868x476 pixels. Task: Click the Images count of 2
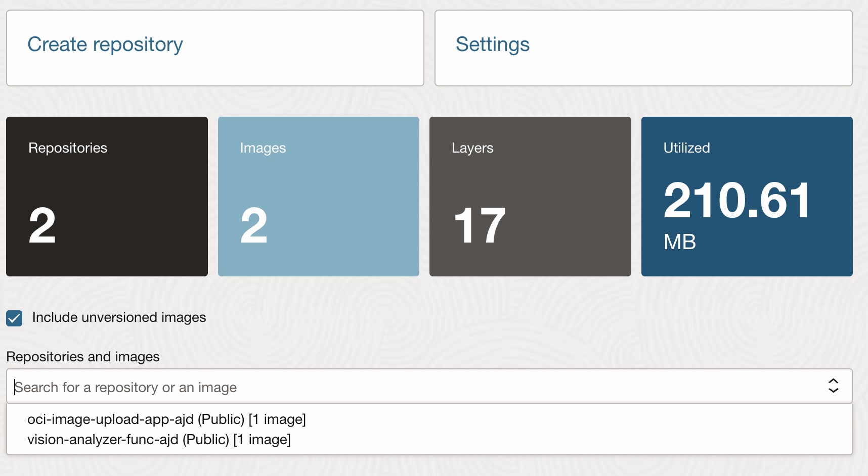click(x=253, y=226)
